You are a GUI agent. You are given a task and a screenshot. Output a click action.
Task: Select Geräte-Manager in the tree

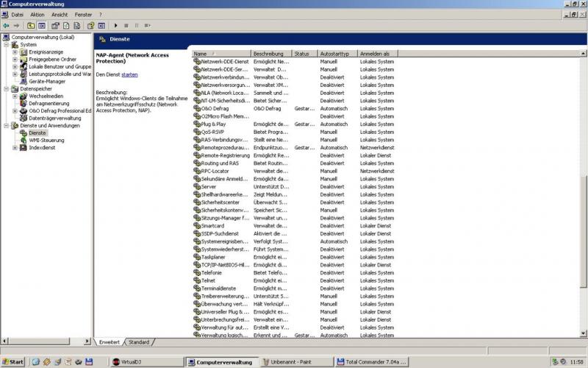[46, 81]
